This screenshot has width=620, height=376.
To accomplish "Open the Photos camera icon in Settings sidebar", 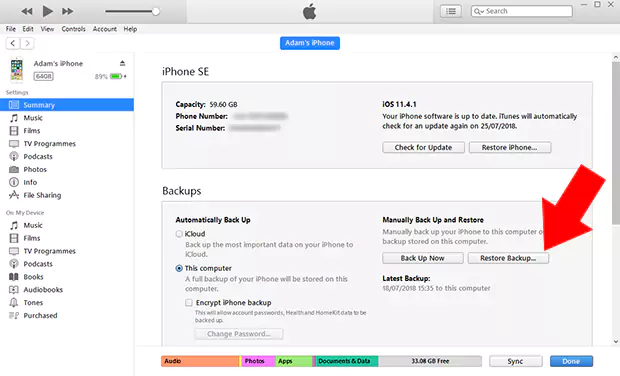I will click(x=14, y=169).
